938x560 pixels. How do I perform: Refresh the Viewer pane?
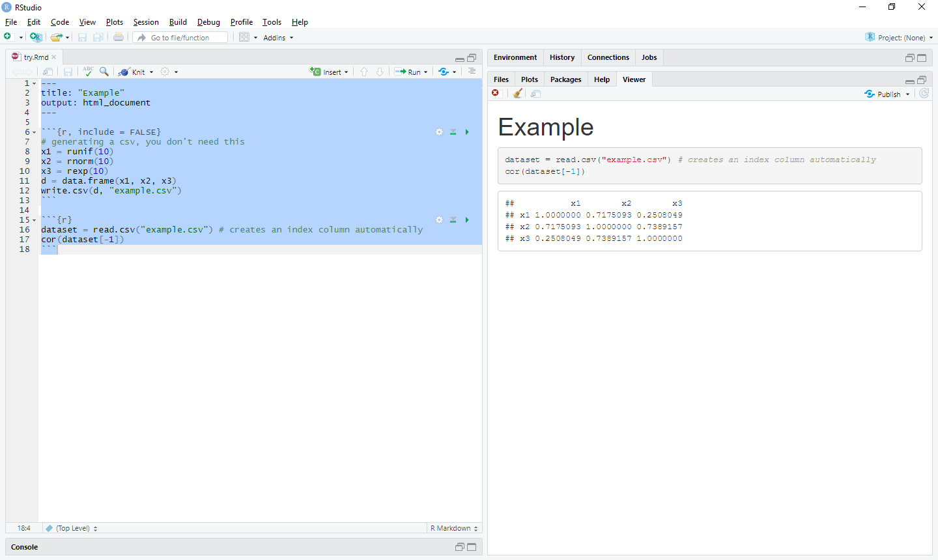coord(924,94)
